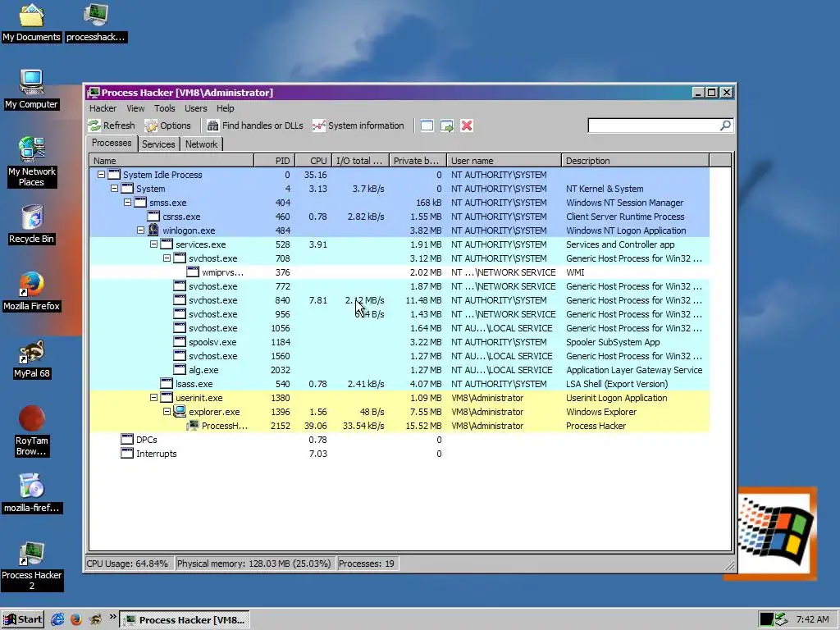The width and height of the screenshot is (840, 630).
Task: Select the wmiprvs process row
Action: 399,272
